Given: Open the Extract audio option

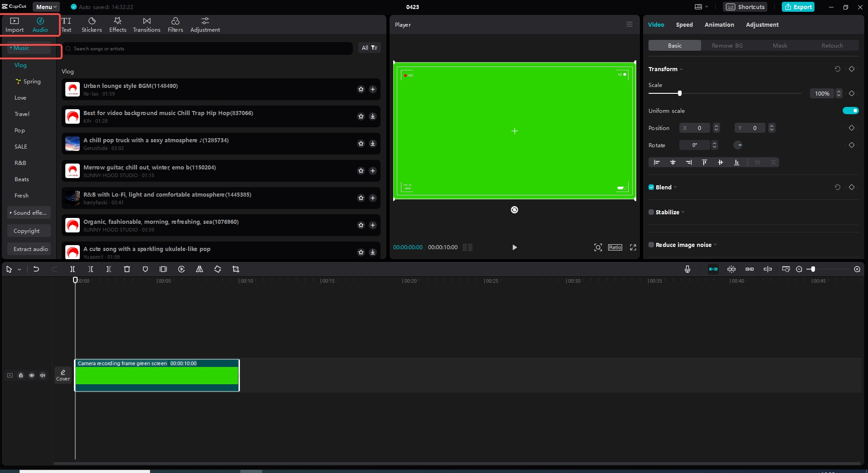Looking at the screenshot, I should click(x=30, y=249).
